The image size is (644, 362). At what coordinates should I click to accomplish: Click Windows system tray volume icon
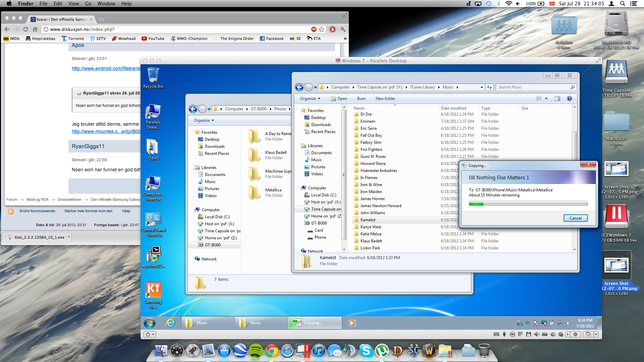pyautogui.click(x=568, y=323)
